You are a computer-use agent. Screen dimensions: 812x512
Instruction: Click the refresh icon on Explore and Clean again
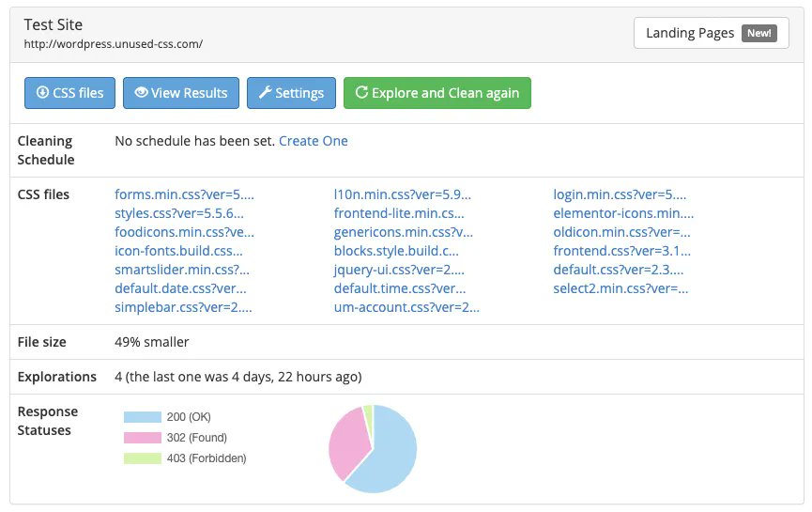[361, 92]
